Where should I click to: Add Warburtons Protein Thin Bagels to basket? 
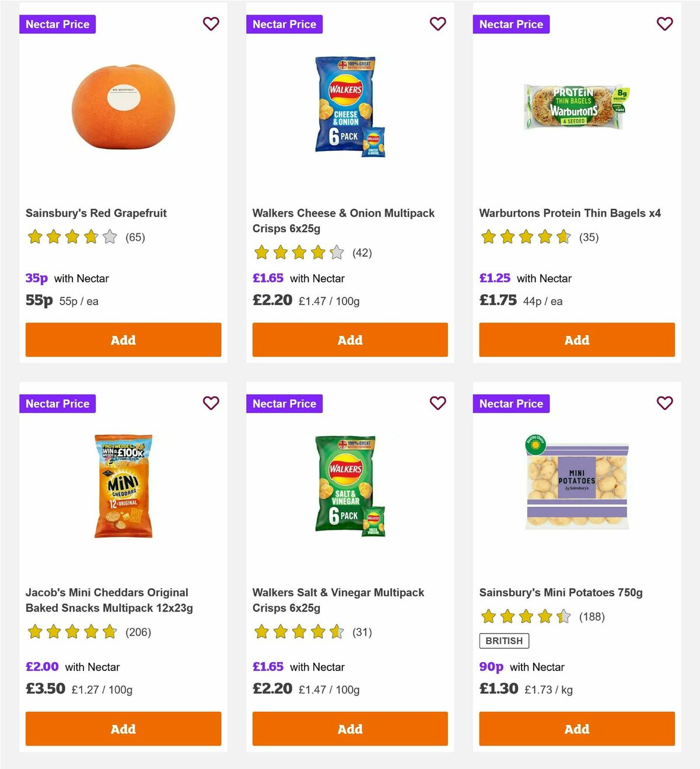576,340
